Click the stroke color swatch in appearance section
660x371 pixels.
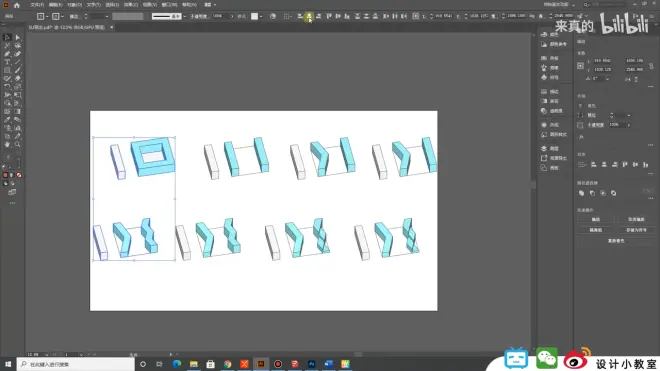coord(580,115)
